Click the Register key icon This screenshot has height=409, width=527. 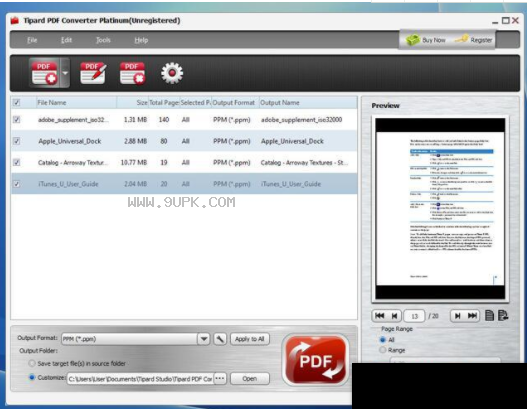click(462, 39)
